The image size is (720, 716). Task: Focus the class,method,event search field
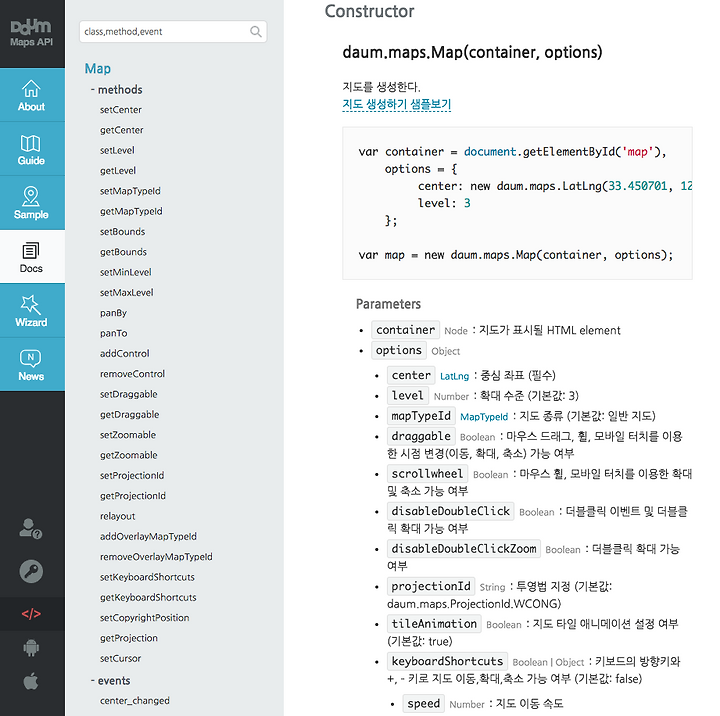pos(173,31)
